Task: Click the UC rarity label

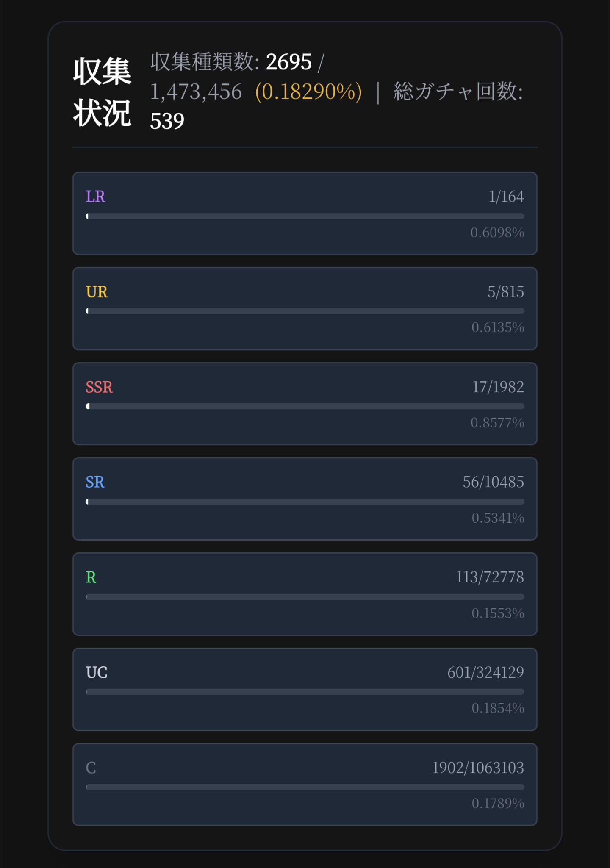Action: tap(97, 673)
